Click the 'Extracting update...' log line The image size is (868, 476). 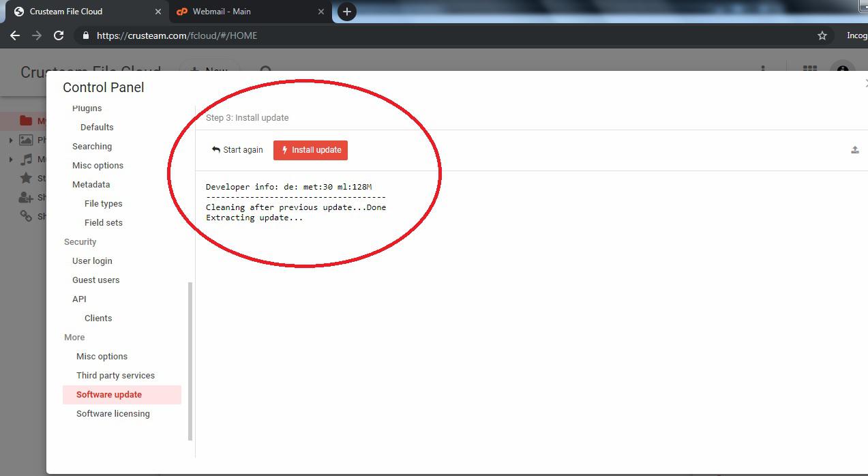point(254,218)
